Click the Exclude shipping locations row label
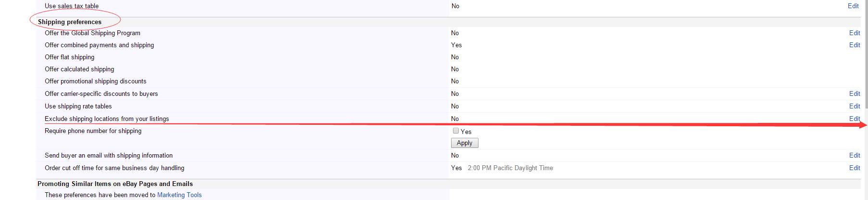This screenshot has height=200, width=868. pyautogui.click(x=107, y=119)
